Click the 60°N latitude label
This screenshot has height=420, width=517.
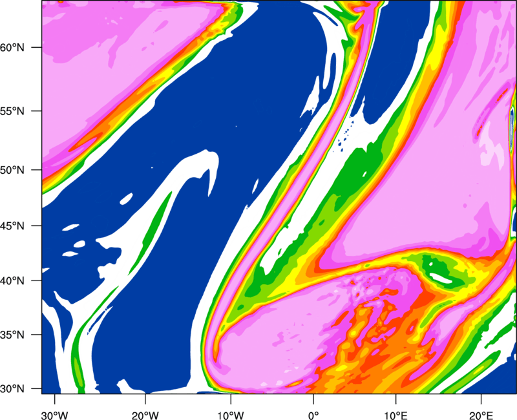12,47
